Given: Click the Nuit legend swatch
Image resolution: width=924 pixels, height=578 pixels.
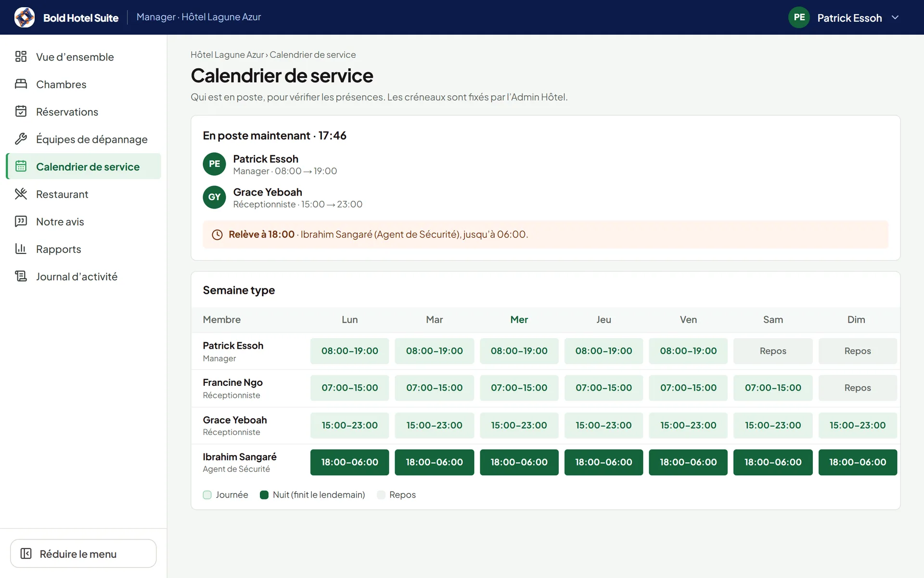Looking at the screenshot, I should tap(264, 495).
